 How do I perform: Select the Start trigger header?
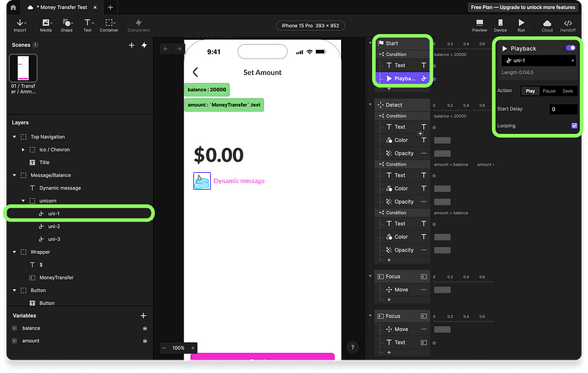[402, 43]
